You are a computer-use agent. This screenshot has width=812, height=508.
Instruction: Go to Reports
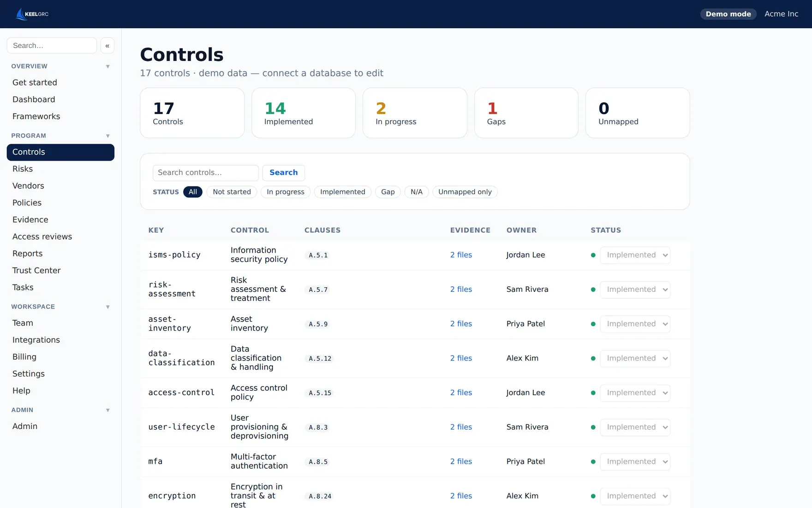pos(60,254)
